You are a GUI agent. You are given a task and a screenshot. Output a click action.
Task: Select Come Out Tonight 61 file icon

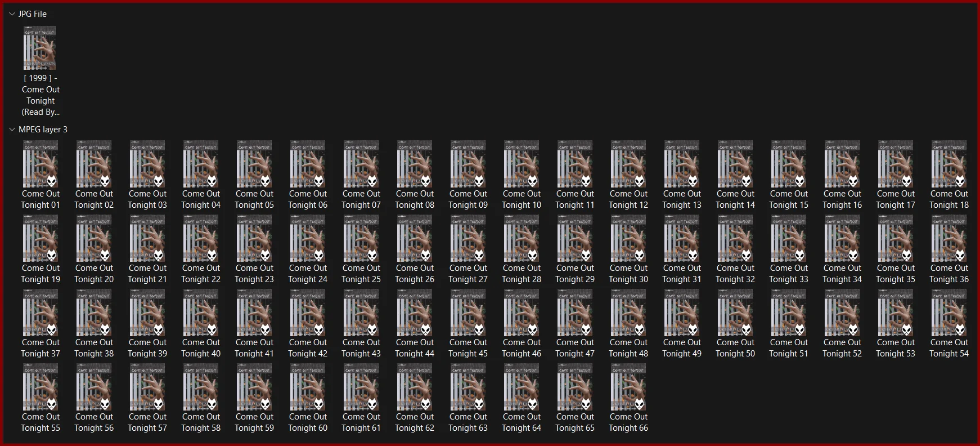(x=361, y=387)
